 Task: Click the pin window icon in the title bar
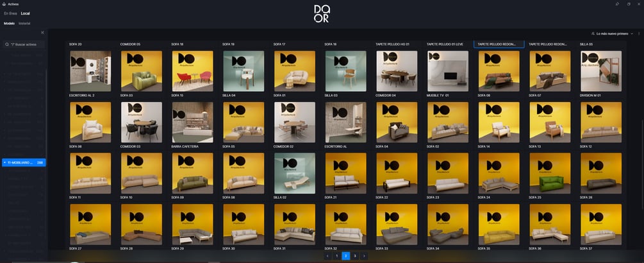coord(617,4)
